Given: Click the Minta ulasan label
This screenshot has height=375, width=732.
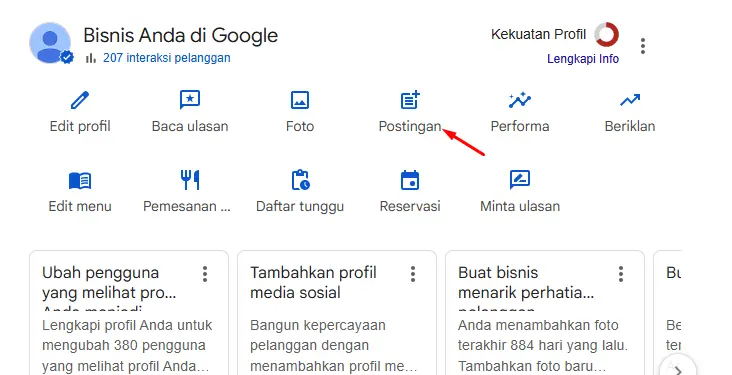Looking at the screenshot, I should point(520,206).
